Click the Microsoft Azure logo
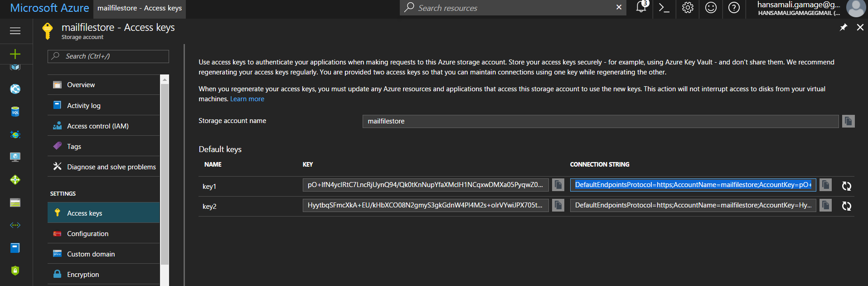 pos(49,8)
